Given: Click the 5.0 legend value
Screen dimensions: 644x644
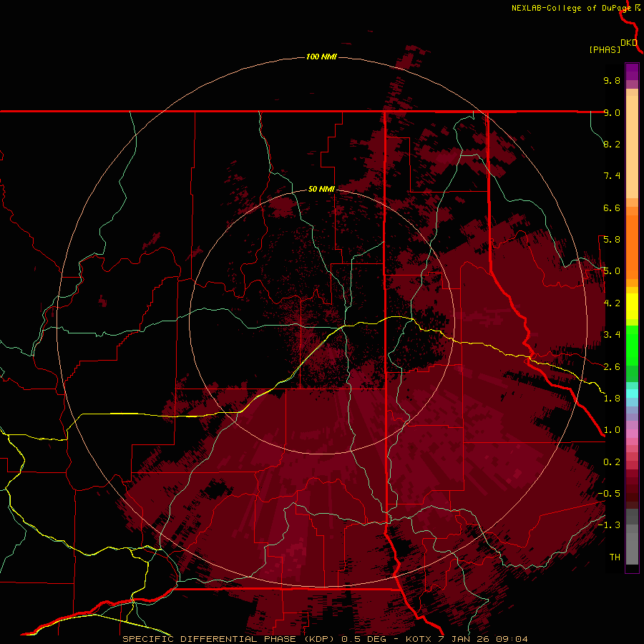Looking at the screenshot, I should pyautogui.click(x=612, y=271).
